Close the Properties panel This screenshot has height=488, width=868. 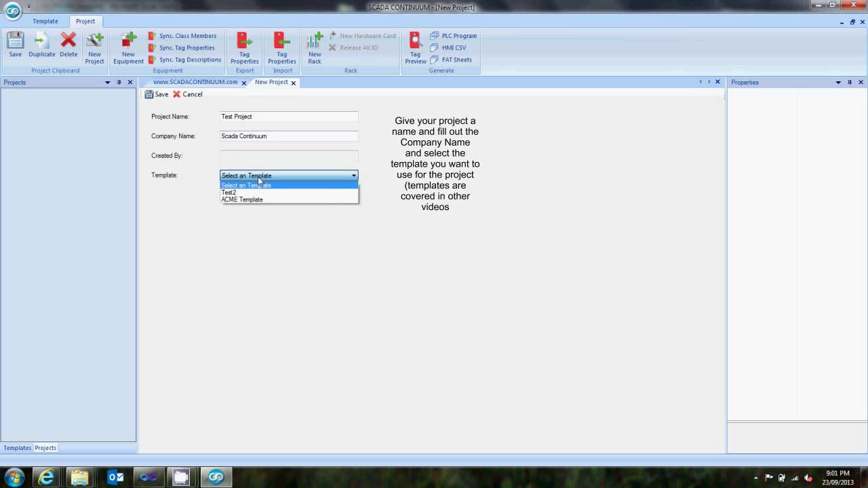point(861,83)
